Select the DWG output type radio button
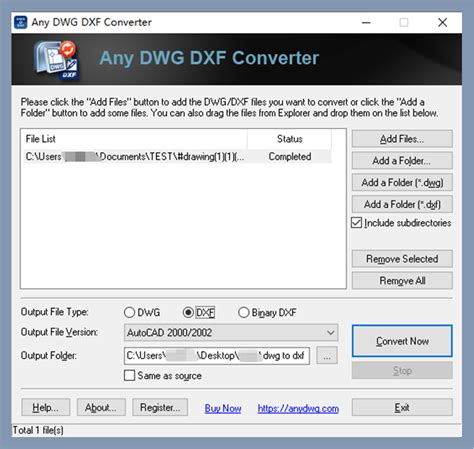 129,312
